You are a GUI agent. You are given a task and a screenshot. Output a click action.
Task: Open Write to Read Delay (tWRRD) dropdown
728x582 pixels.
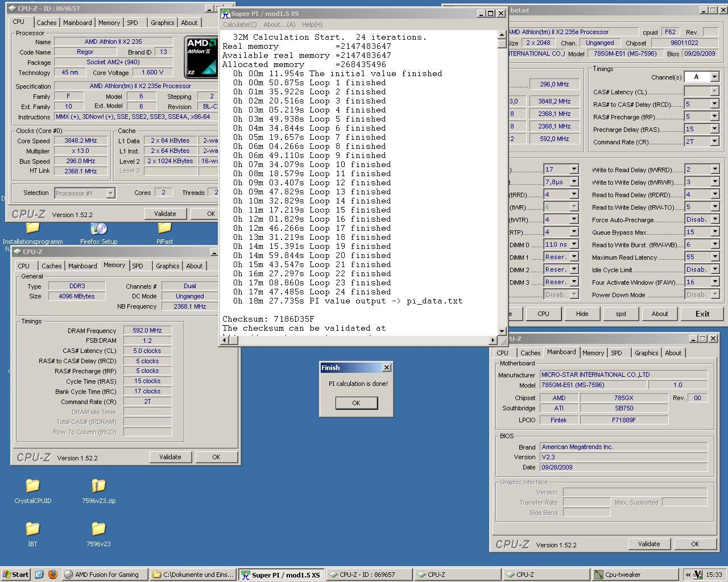pyautogui.click(x=715, y=169)
